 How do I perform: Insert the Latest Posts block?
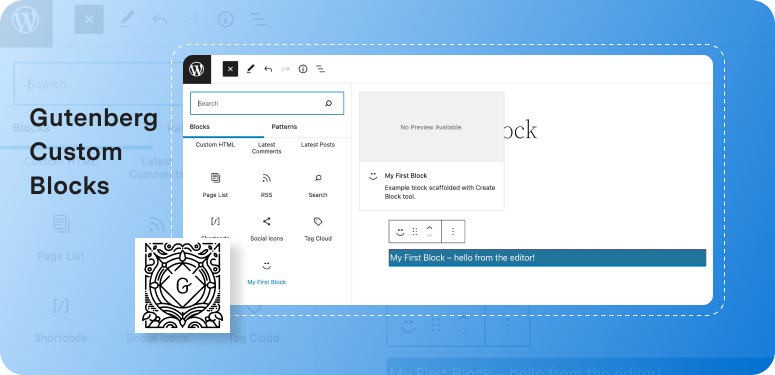click(x=318, y=145)
